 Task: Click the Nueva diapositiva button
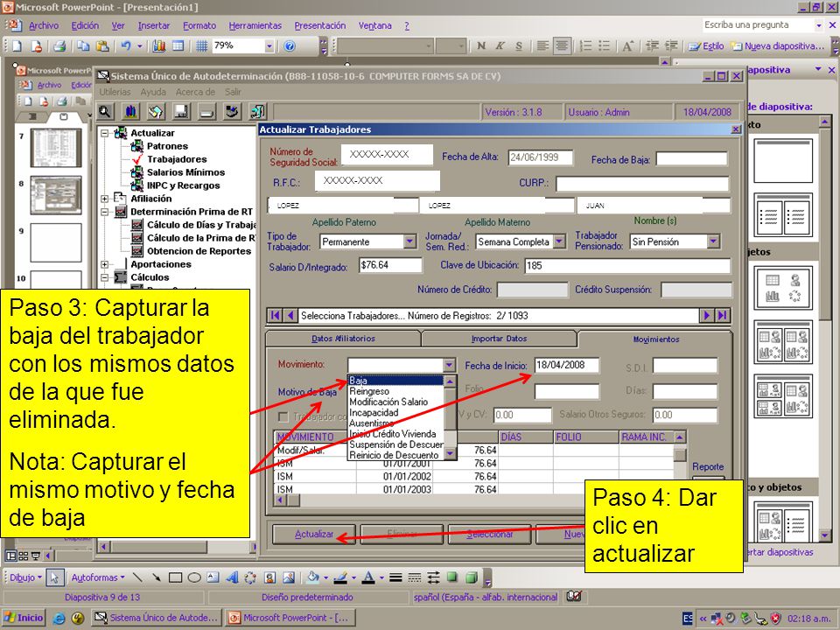(778, 46)
